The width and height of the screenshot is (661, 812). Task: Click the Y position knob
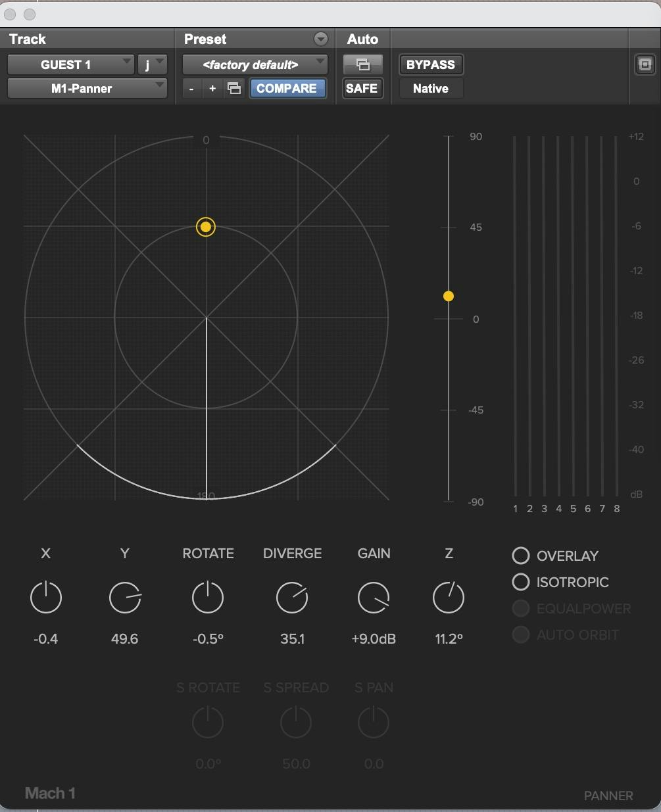[x=125, y=598]
